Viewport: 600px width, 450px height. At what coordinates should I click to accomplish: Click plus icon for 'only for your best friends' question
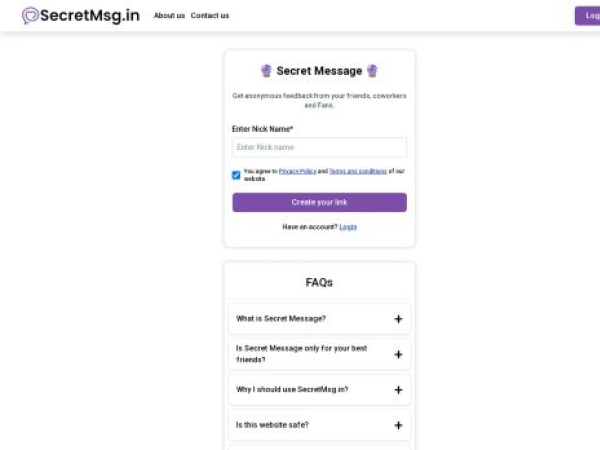pos(398,354)
